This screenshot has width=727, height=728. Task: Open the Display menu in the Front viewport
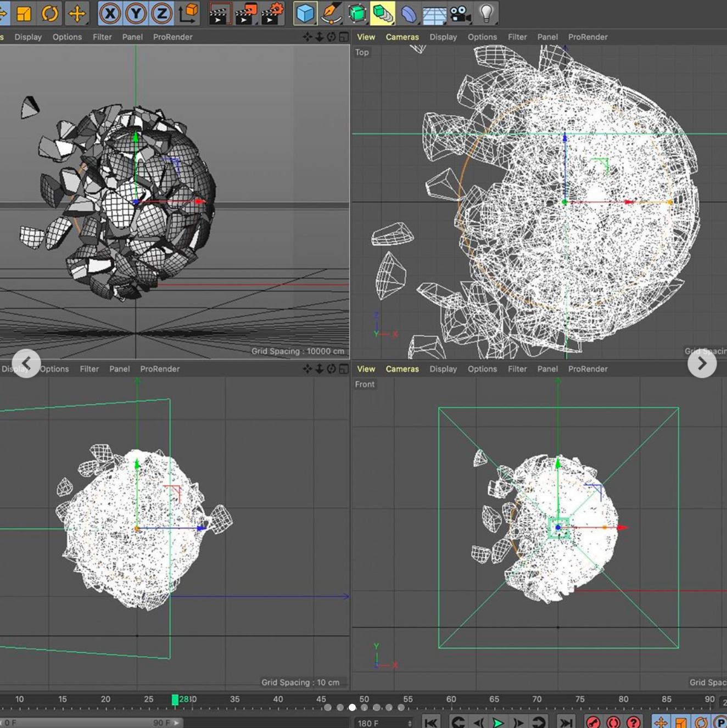tap(443, 369)
